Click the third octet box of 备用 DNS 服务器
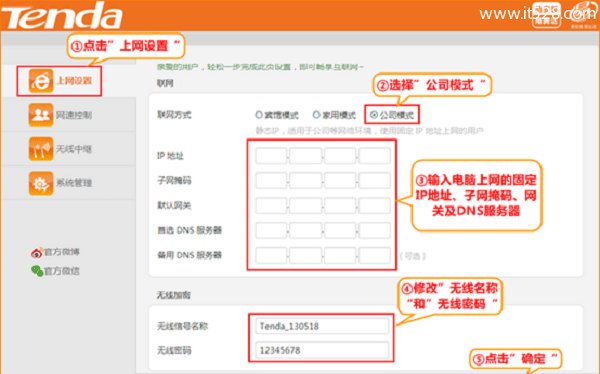This screenshot has width=600, height=374. pyautogui.click(x=340, y=255)
